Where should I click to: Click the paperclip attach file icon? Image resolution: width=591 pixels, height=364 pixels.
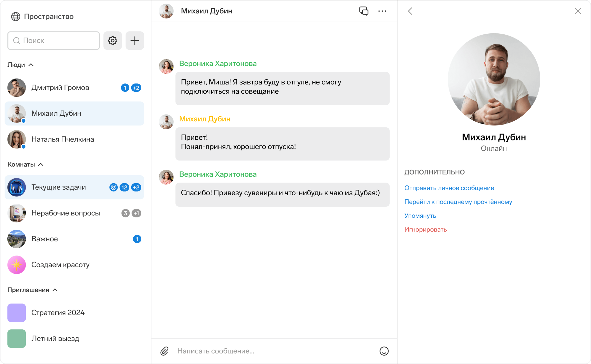click(164, 351)
